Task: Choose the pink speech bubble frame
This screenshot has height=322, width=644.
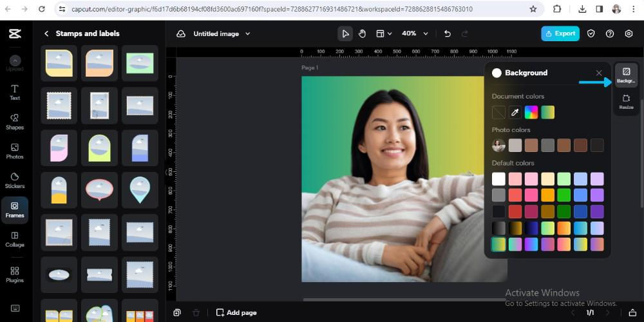Action: coord(99,190)
